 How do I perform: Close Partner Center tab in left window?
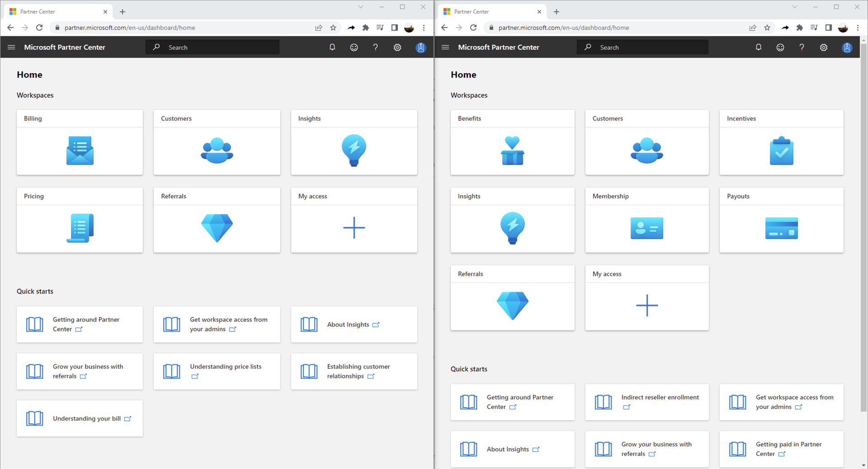(105, 12)
